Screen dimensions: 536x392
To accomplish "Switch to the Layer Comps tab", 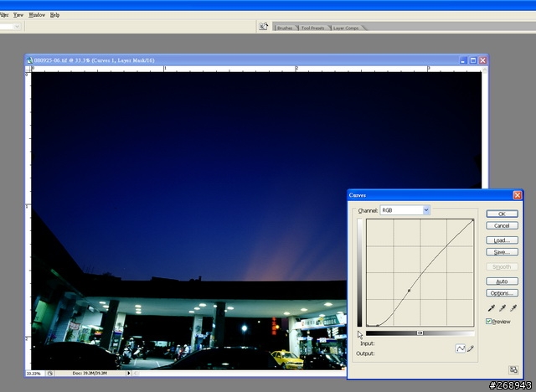I will (x=346, y=28).
